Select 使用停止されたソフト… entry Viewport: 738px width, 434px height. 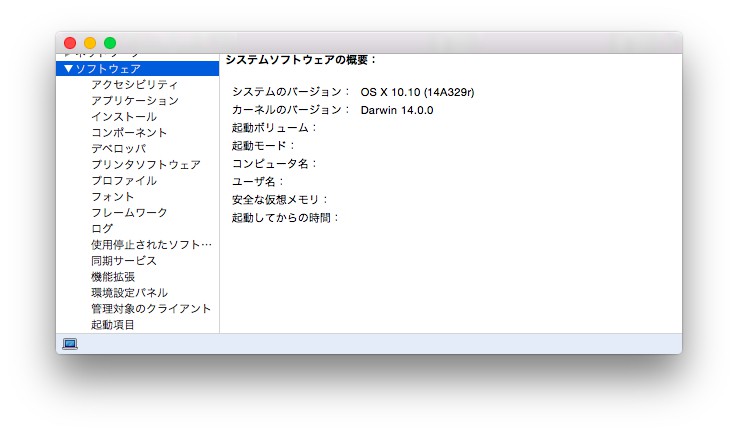coord(151,245)
